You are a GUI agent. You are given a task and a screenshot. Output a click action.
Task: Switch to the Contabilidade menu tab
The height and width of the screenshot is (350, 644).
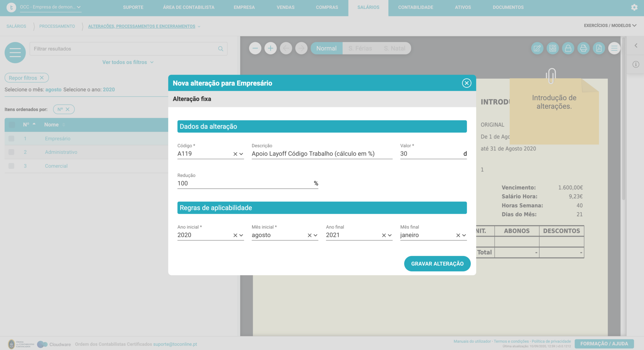point(415,7)
